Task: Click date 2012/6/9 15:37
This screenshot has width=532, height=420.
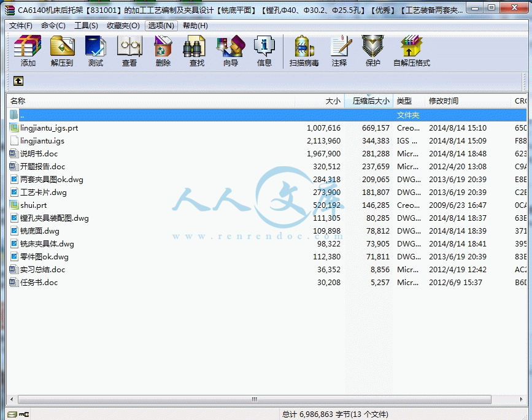Action: 455,283
